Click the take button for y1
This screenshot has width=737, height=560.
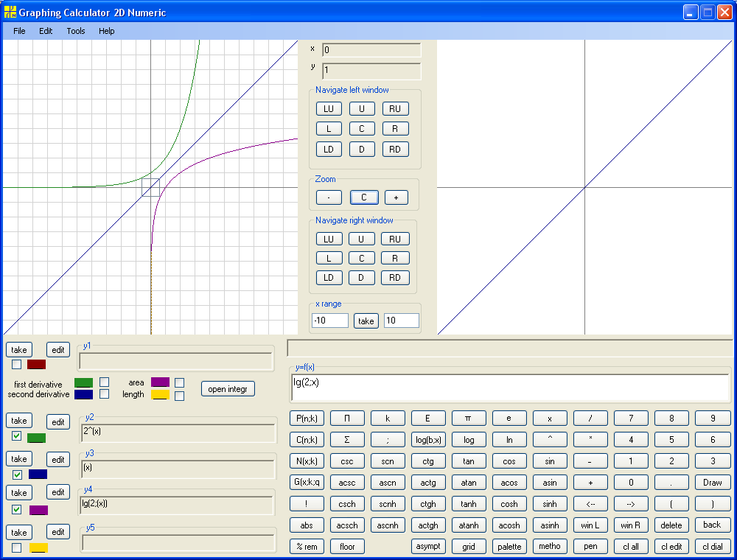(x=19, y=350)
